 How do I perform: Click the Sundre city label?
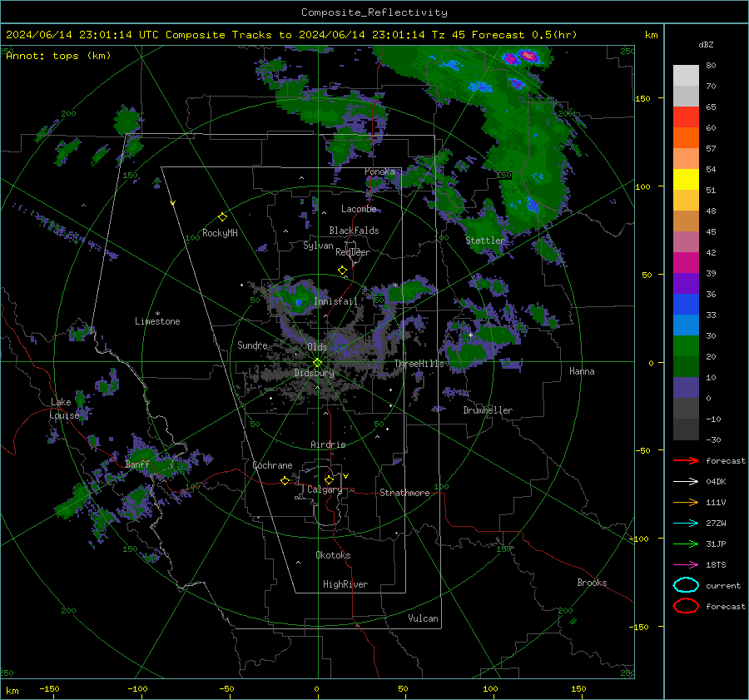pos(252,345)
